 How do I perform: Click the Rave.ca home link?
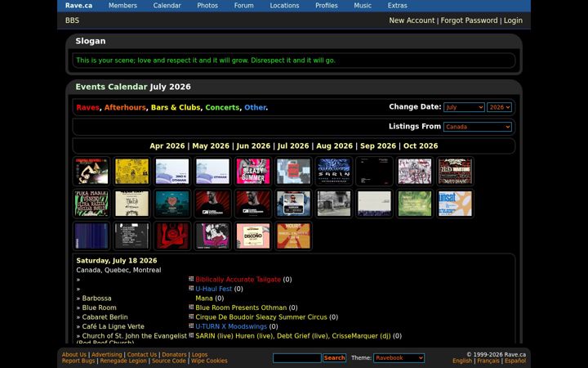coord(78,6)
